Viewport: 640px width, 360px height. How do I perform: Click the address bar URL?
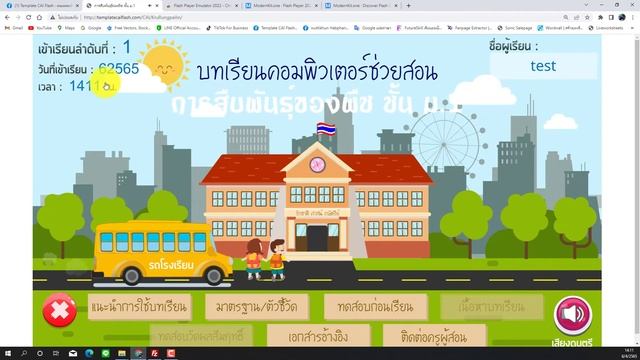pyautogui.click(x=133, y=18)
